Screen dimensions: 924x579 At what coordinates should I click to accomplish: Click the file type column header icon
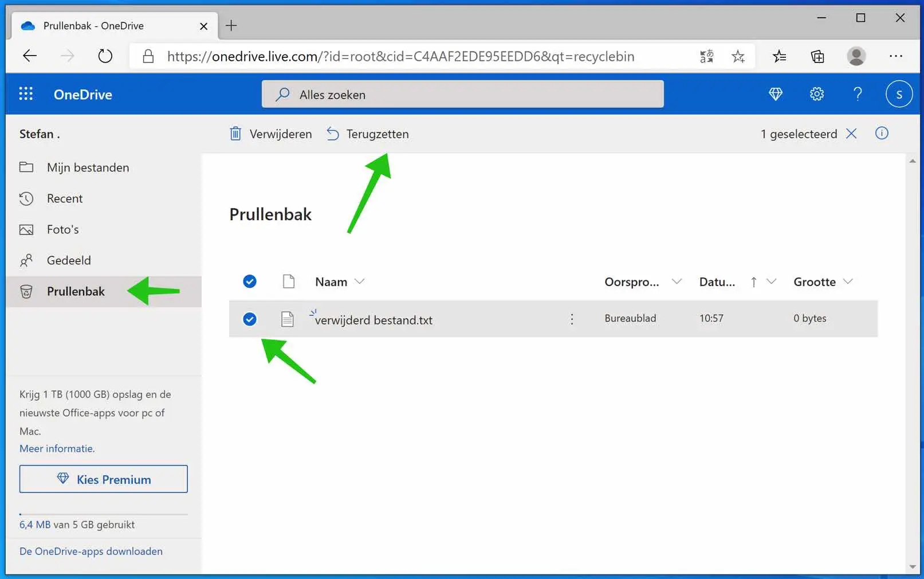tap(289, 281)
